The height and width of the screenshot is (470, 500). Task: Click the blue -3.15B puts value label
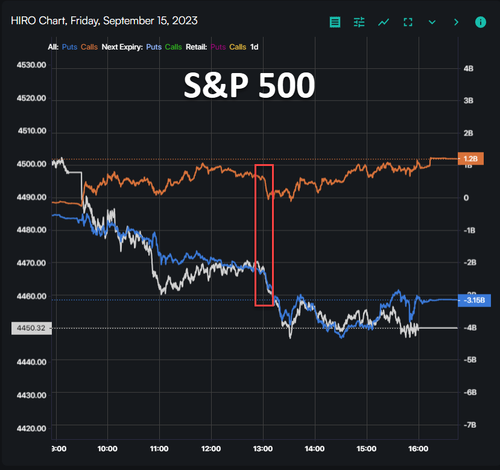[x=474, y=300]
